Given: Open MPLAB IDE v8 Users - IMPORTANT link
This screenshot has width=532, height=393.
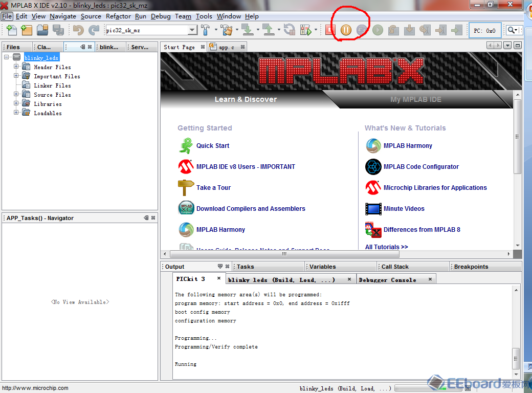Looking at the screenshot, I should coord(246,167).
